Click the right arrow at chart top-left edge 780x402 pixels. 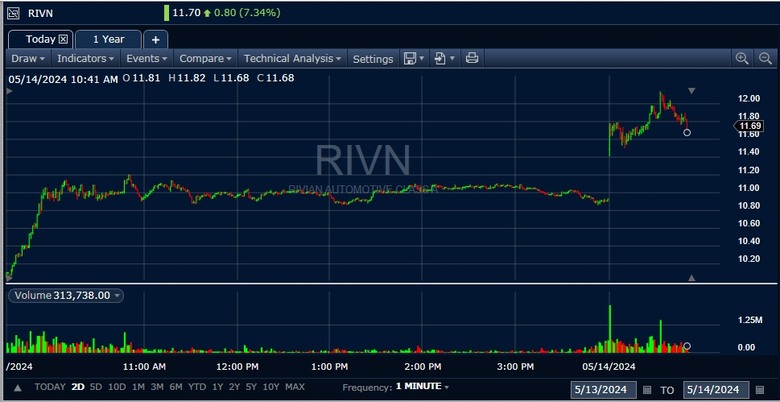click(x=8, y=91)
